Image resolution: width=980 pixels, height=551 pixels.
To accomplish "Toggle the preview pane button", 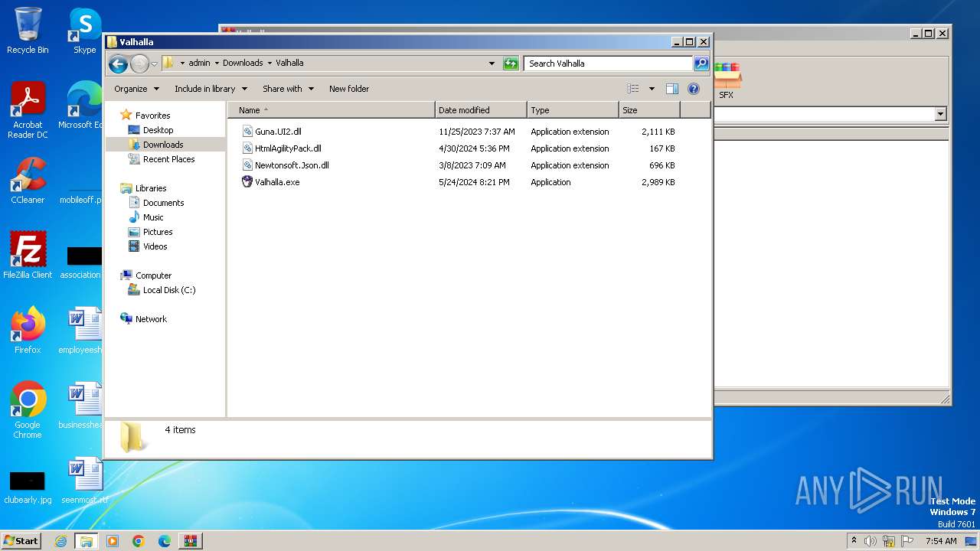I will pos(671,89).
